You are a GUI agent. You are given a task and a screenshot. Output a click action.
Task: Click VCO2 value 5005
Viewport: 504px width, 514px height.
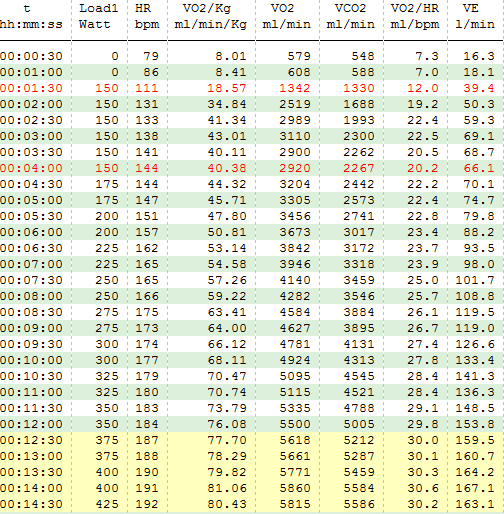click(x=359, y=424)
